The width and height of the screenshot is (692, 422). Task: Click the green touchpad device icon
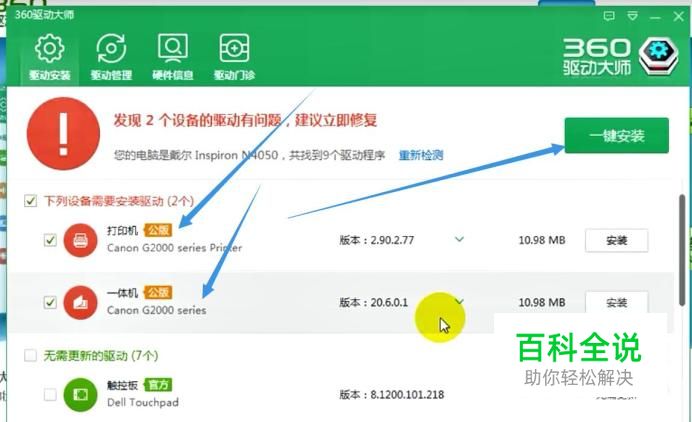tap(80, 394)
